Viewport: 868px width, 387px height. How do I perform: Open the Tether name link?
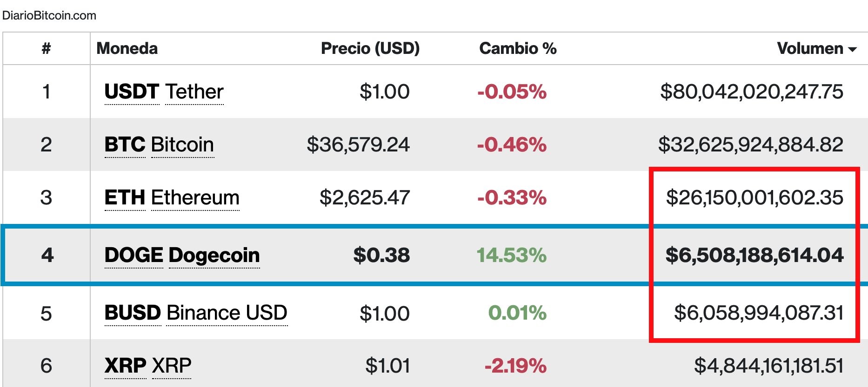pyautogui.click(x=194, y=92)
